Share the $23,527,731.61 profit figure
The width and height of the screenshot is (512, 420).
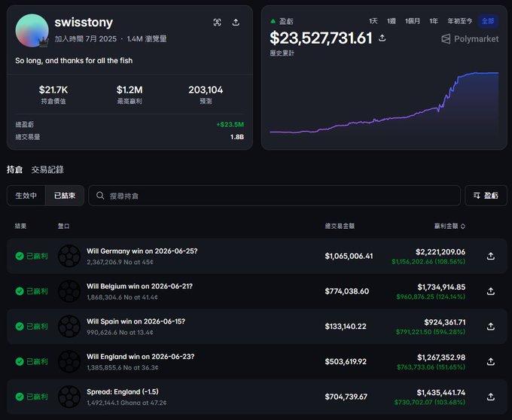point(382,38)
